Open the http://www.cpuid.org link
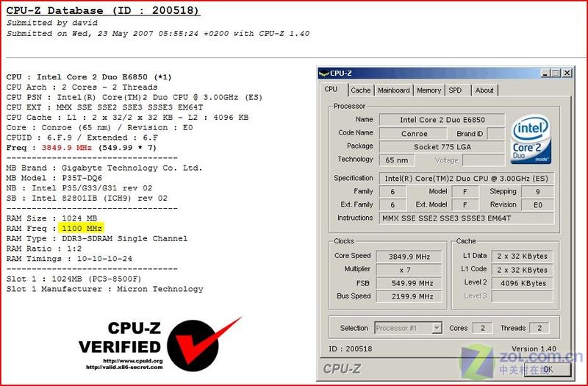This screenshot has height=386, width=588. click(133, 361)
